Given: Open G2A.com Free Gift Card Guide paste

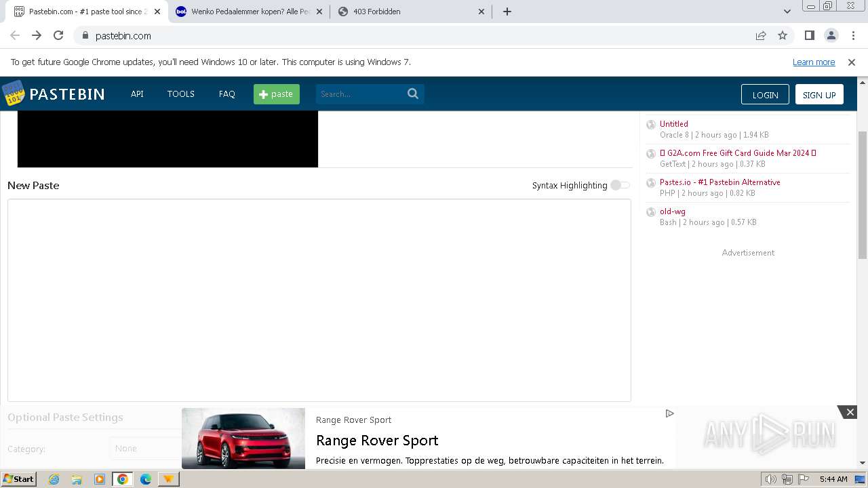Looking at the screenshot, I should 738,153.
